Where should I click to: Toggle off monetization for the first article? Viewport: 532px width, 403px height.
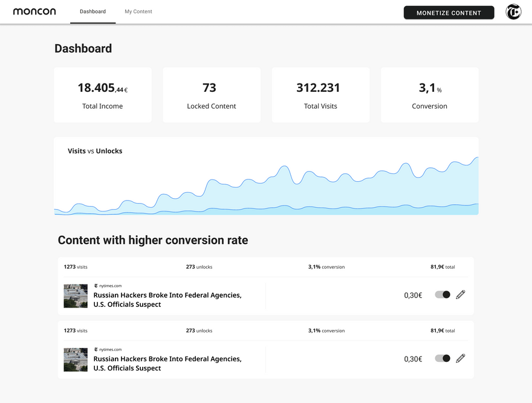tap(443, 295)
